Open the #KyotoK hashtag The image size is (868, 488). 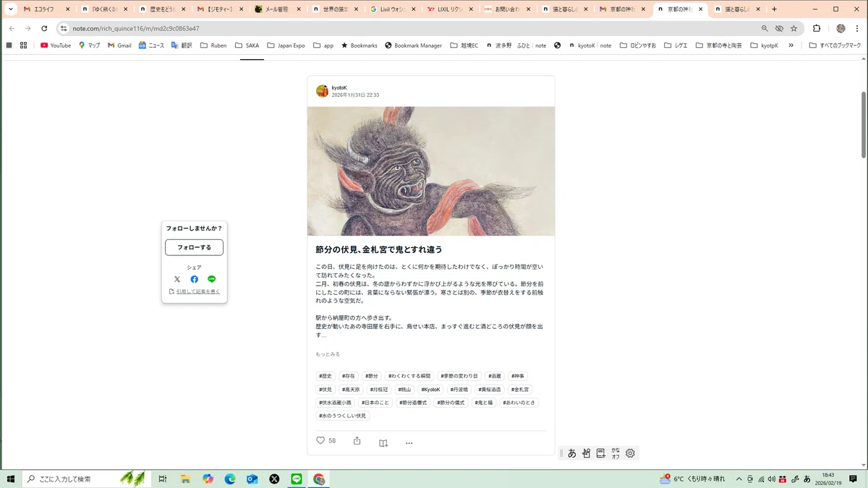[430, 390]
